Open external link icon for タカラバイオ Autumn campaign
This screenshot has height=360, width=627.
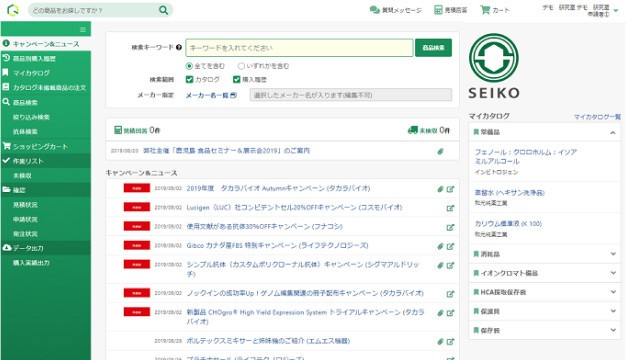(x=450, y=189)
